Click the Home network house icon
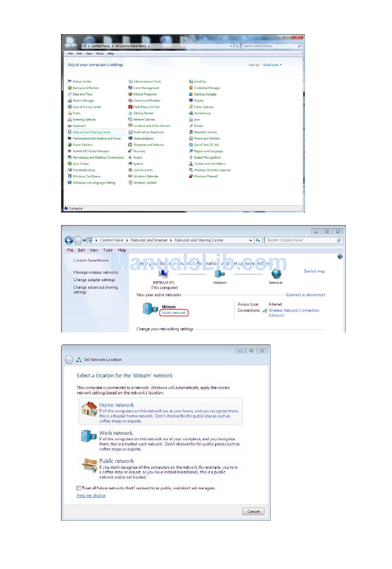The height and width of the screenshot is (569, 392). point(89,410)
